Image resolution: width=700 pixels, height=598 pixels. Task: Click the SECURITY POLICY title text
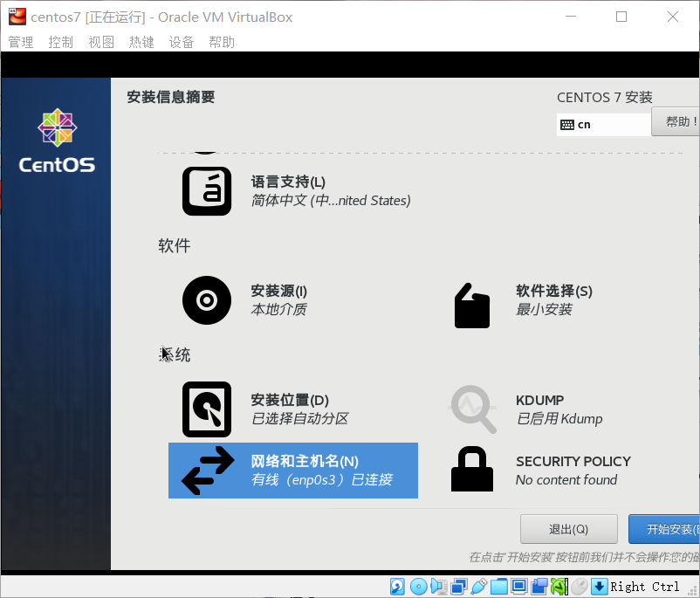pyautogui.click(x=573, y=461)
